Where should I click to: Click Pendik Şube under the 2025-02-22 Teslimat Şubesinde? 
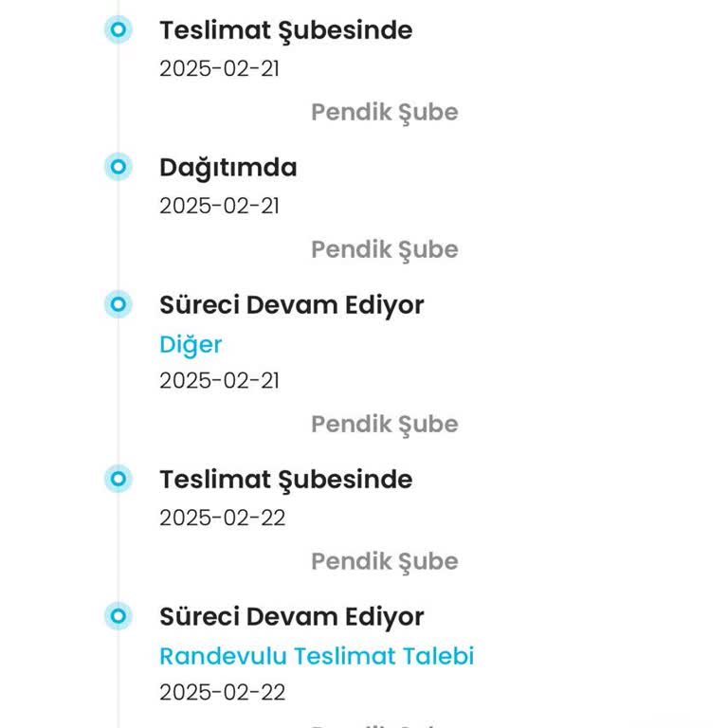(x=384, y=561)
